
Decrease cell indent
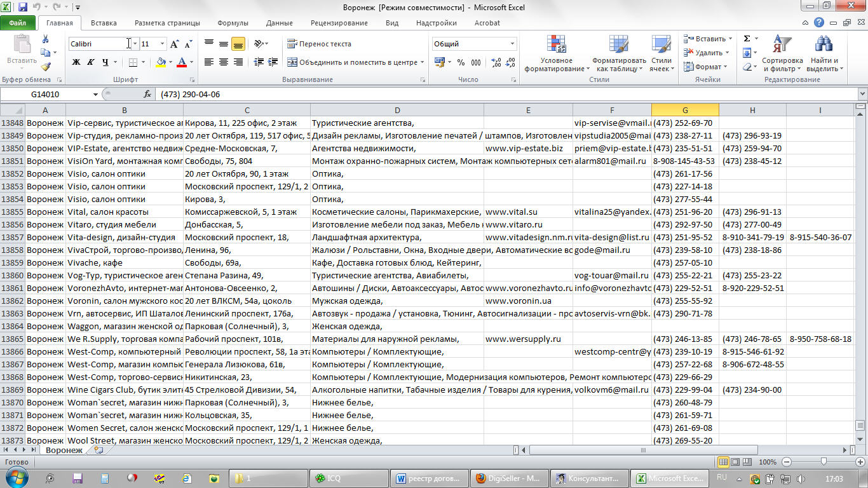(x=259, y=62)
